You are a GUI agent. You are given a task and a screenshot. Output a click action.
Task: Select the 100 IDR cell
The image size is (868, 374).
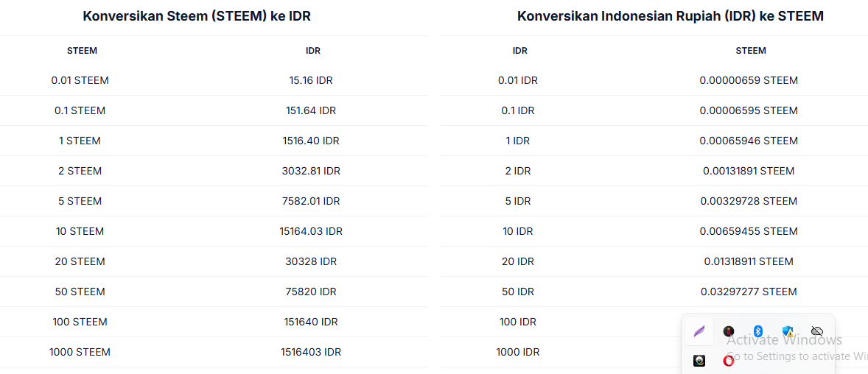click(x=517, y=322)
